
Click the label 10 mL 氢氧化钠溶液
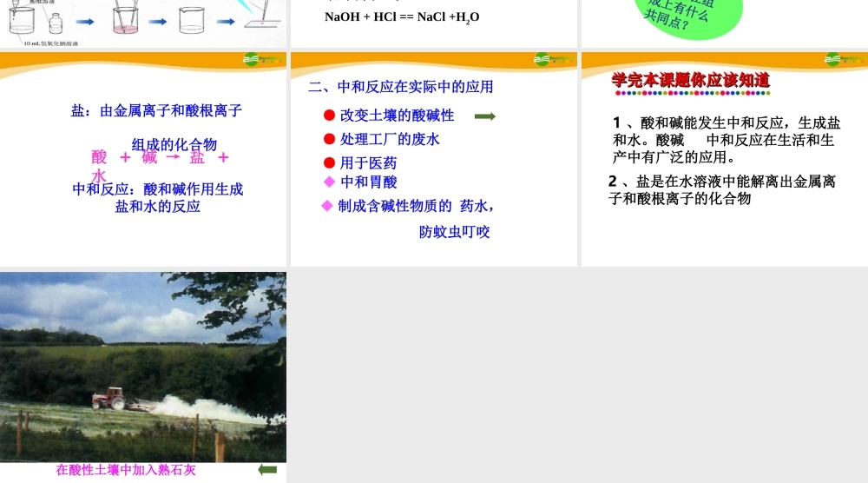[x=51, y=43]
